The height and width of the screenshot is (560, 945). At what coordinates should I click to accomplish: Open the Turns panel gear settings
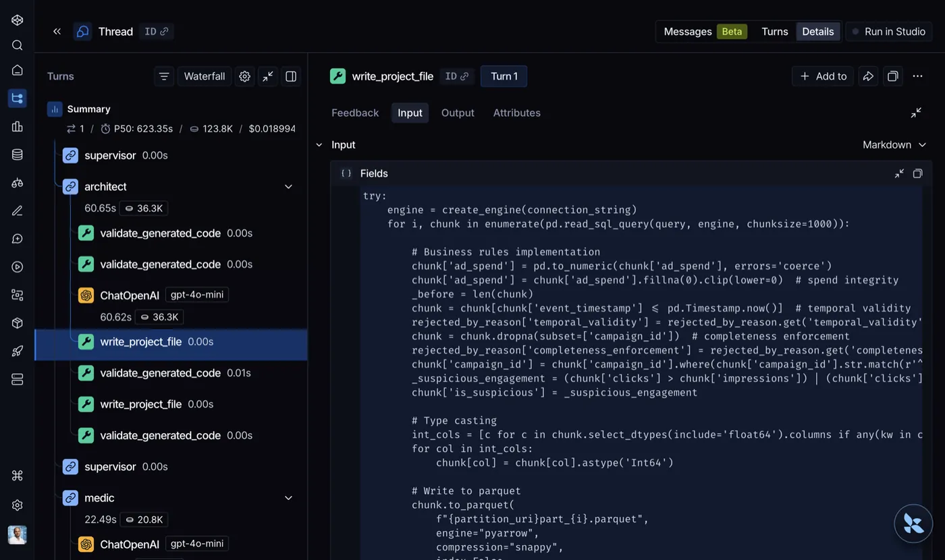click(245, 76)
